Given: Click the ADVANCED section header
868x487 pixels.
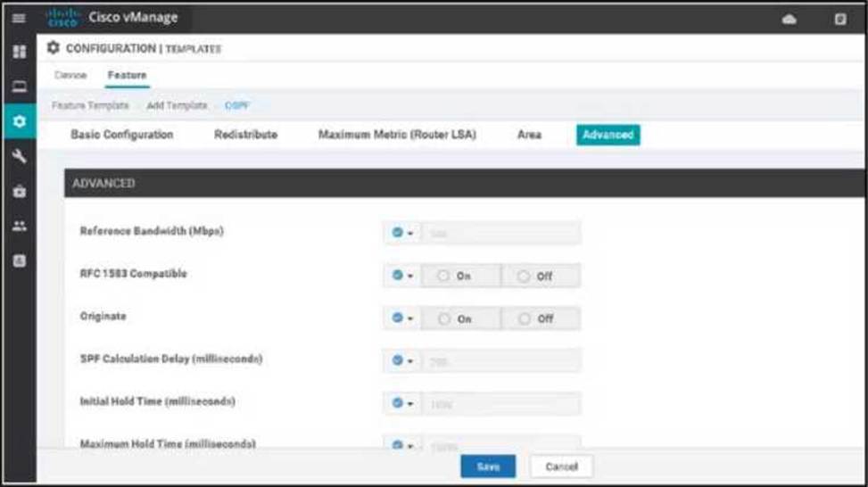Looking at the screenshot, I should [x=465, y=183].
